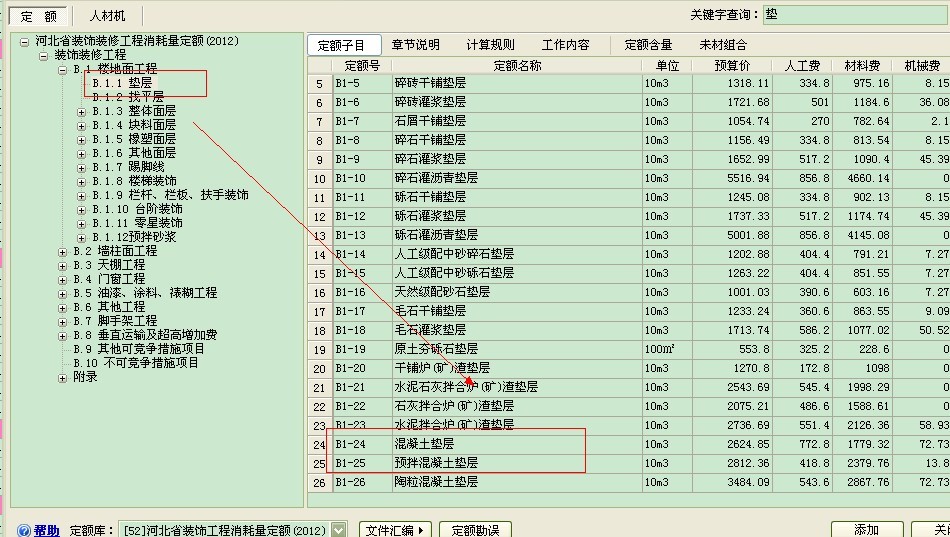Expand the B.1.6 其他面层 node

coord(81,153)
